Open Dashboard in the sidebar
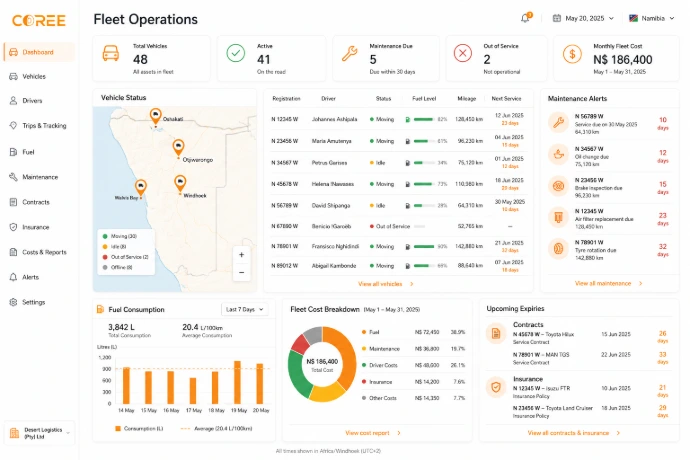 click(x=39, y=52)
